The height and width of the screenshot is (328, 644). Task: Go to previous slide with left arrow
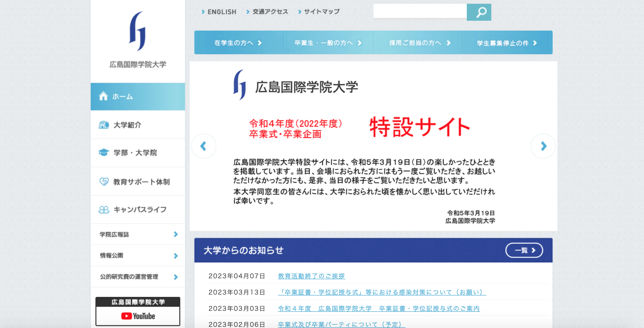tap(204, 146)
